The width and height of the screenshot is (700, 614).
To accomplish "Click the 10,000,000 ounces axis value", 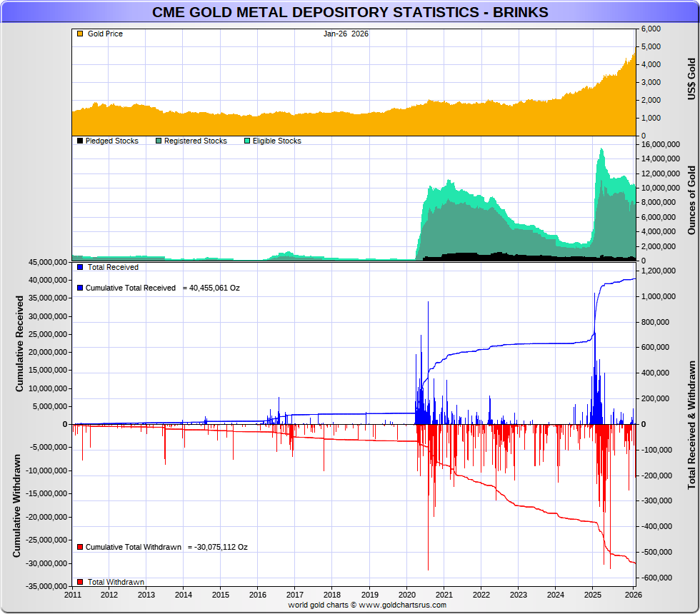I will click(x=661, y=188).
